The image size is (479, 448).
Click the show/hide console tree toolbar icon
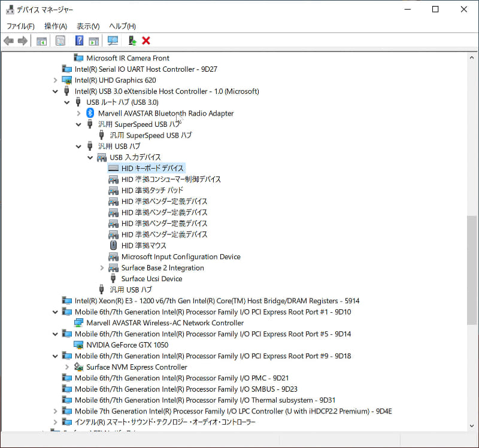click(x=41, y=41)
